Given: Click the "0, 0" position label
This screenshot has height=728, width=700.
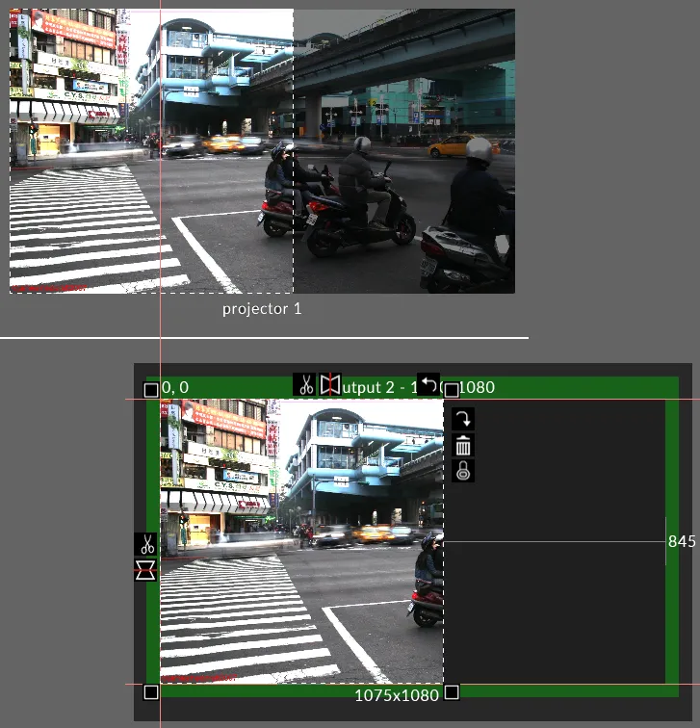Looking at the screenshot, I should point(175,387).
